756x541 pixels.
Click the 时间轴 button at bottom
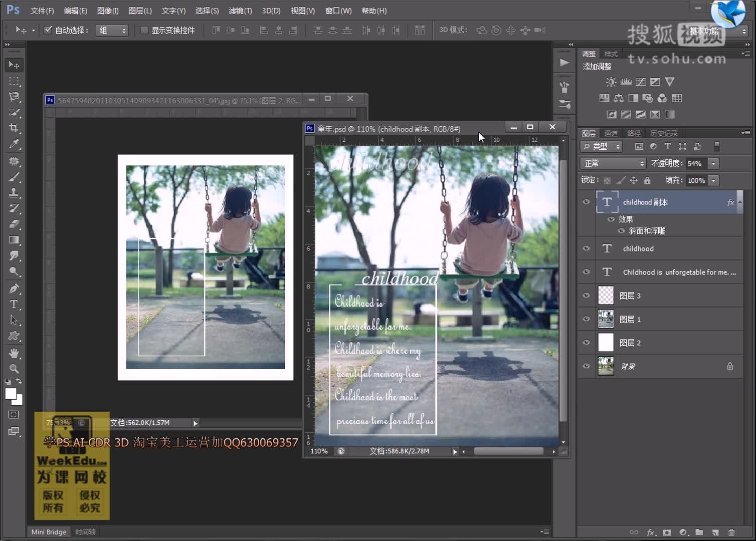tap(85, 531)
